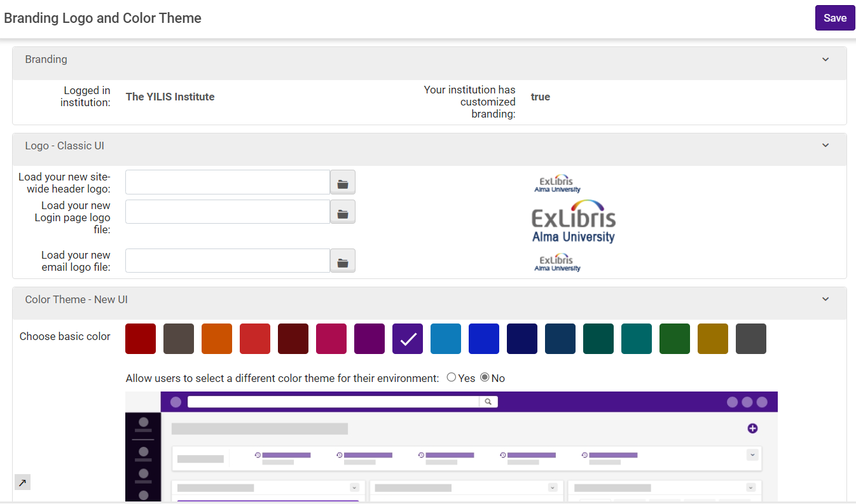Click the checked violet color swatch
This screenshot has width=856, height=504.
point(408,339)
